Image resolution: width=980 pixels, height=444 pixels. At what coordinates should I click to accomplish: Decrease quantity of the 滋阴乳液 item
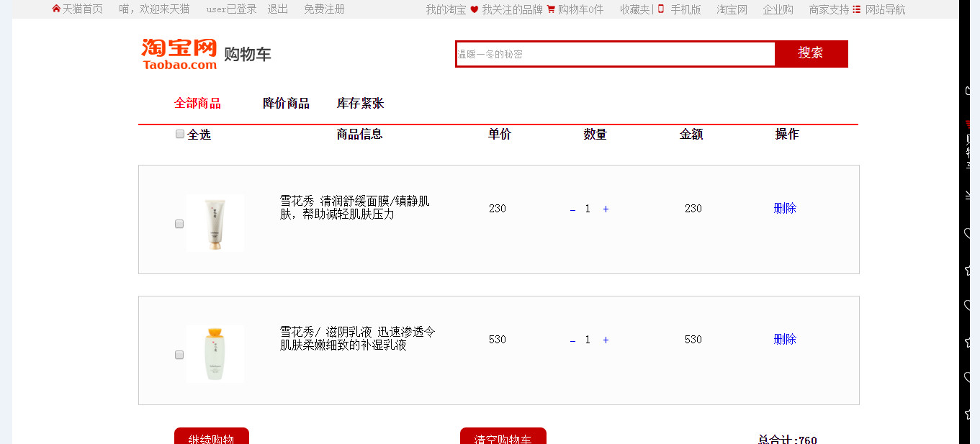(573, 340)
